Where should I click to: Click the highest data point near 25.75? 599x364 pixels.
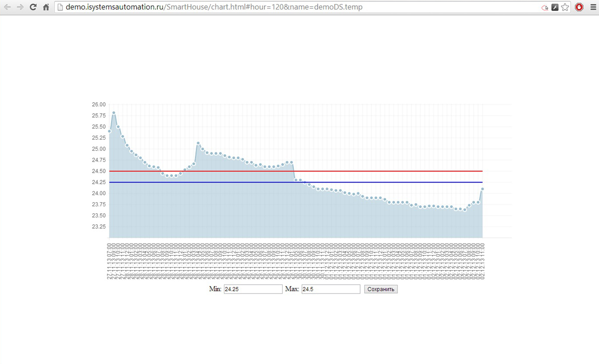[114, 113]
